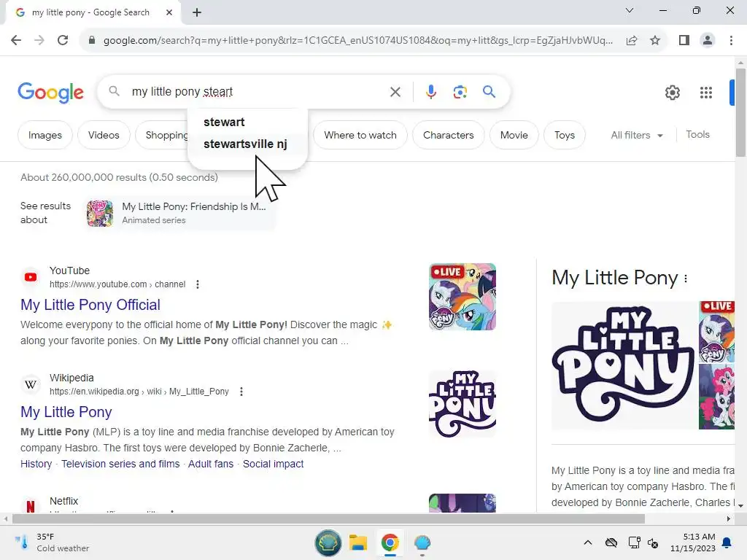Click the vertical page scrollbar
This screenshot has width=747, height=560.
click(740, 113)
